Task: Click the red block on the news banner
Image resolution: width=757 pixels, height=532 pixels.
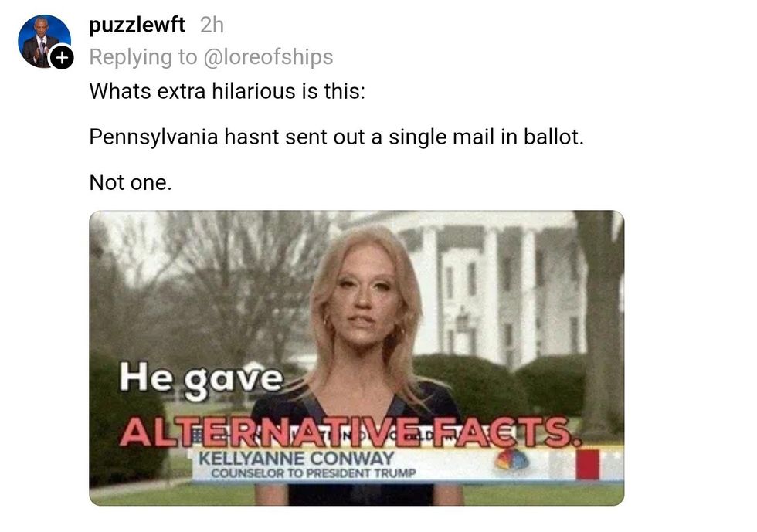Action: [588, 464]
